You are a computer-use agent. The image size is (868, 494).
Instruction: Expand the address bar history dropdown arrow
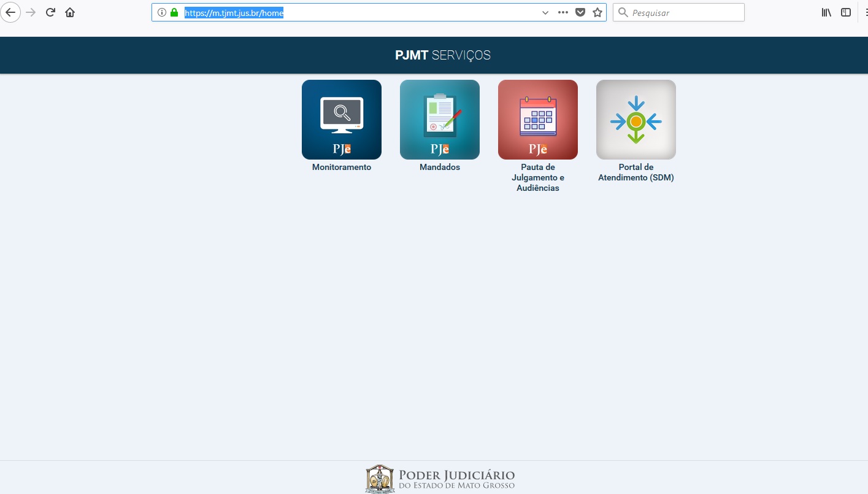545,12
